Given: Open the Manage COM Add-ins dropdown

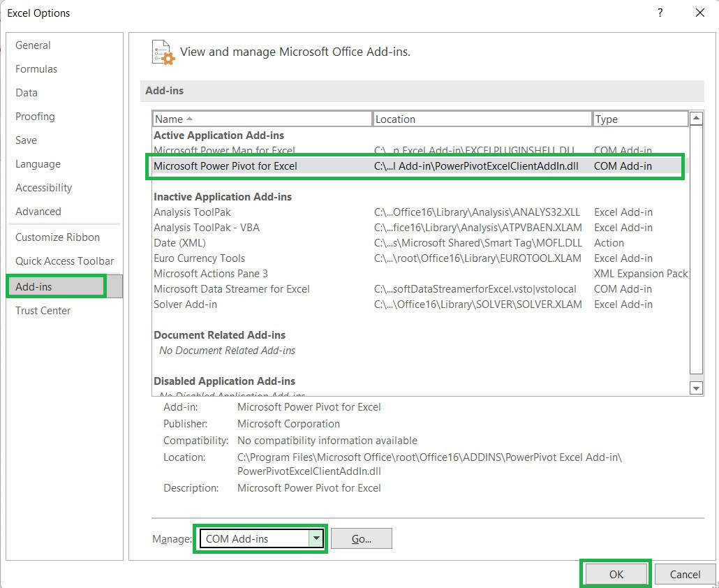Looking at the screenshot, I should click(x=316, y=538).
